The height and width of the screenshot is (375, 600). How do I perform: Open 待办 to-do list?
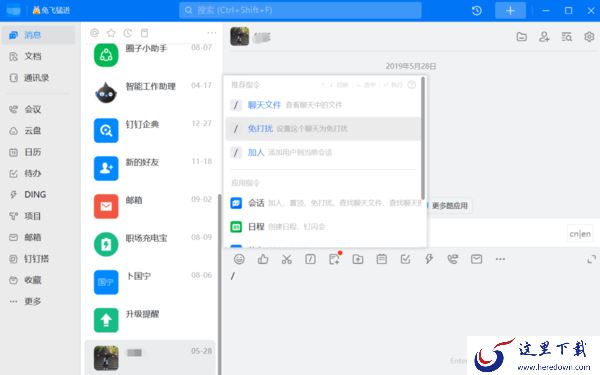38,173
